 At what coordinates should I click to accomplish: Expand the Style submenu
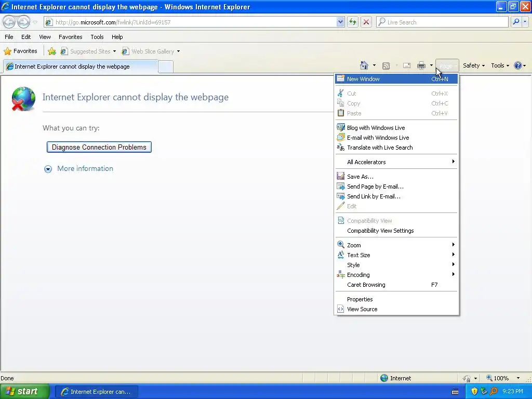[396, 265]
